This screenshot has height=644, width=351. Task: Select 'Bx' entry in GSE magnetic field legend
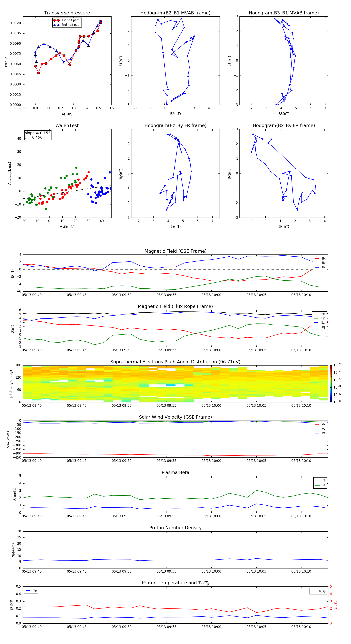tap(320, 259)
